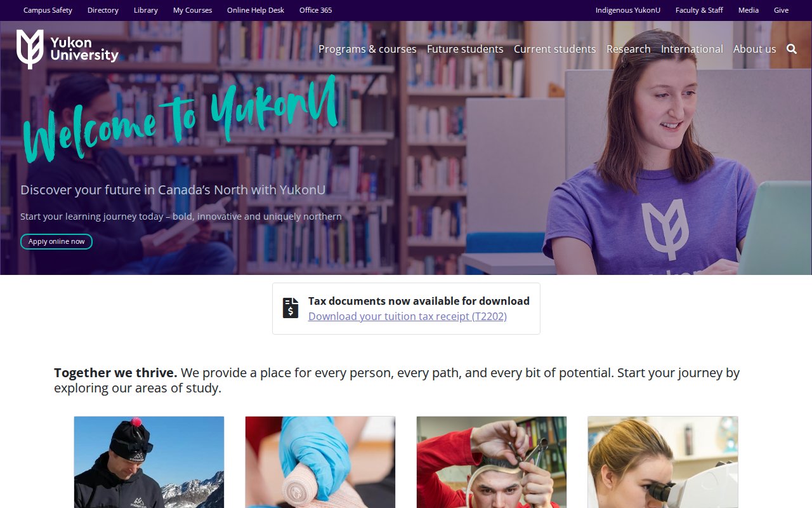This screenshot has height=508, width=812.
Task: Click the Yukon University logo
Action: click(67, 49)
